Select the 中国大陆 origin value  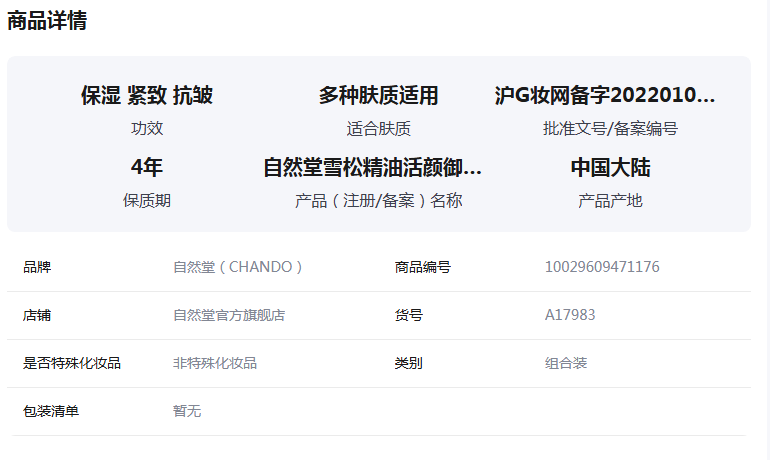click(x=610, y=167)
